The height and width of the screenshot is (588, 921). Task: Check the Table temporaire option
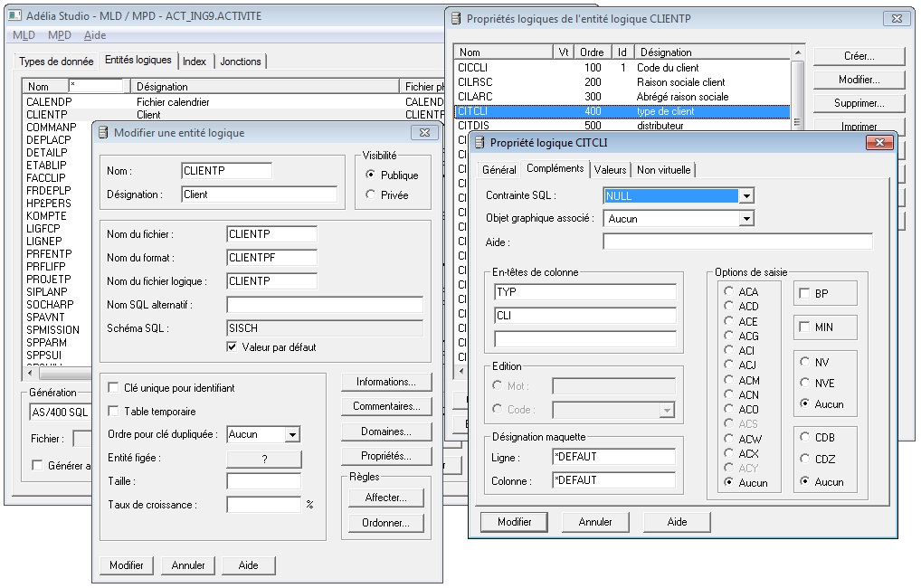pos(113,412)
